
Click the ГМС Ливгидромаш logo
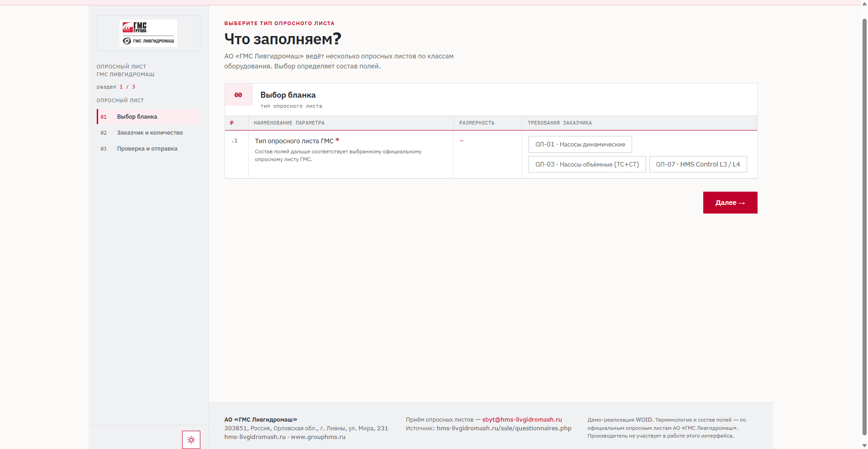[148, 33]
